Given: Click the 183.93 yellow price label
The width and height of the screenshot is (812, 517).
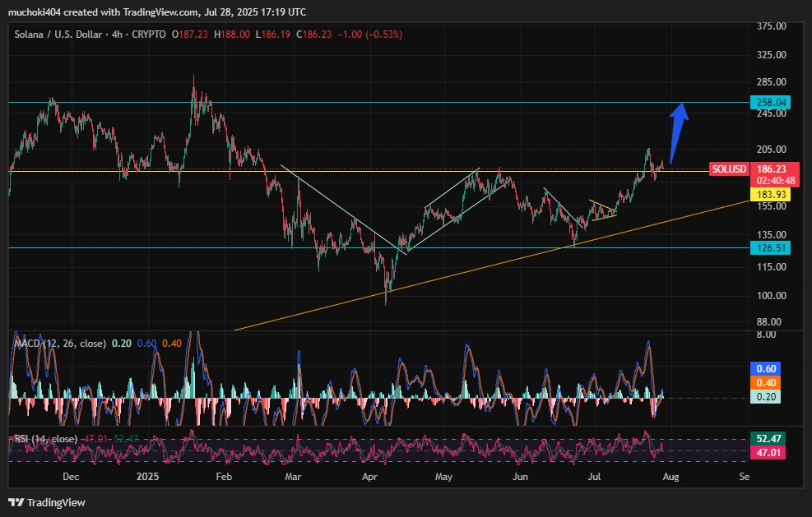Looking at the screenshot, I should pyautogui.click(x=770, y=195).
